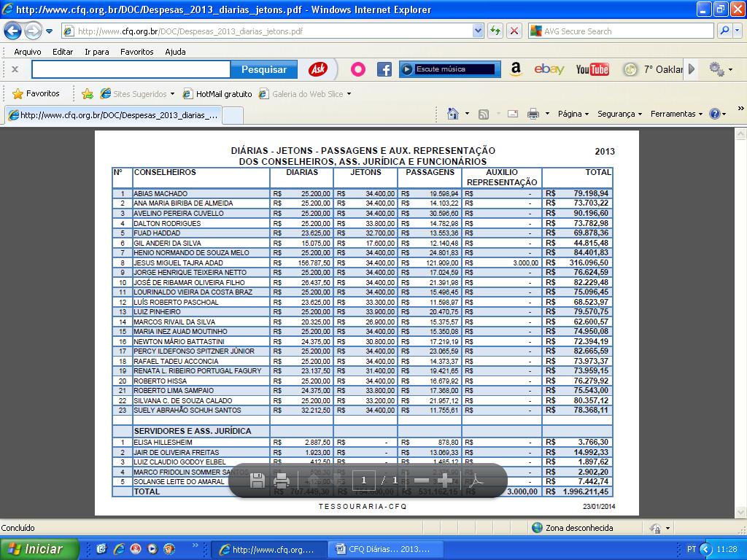Screen dimensions: 747x560
Task: Click the Facebook toolbar icon
Action: [x=384, y=69]
